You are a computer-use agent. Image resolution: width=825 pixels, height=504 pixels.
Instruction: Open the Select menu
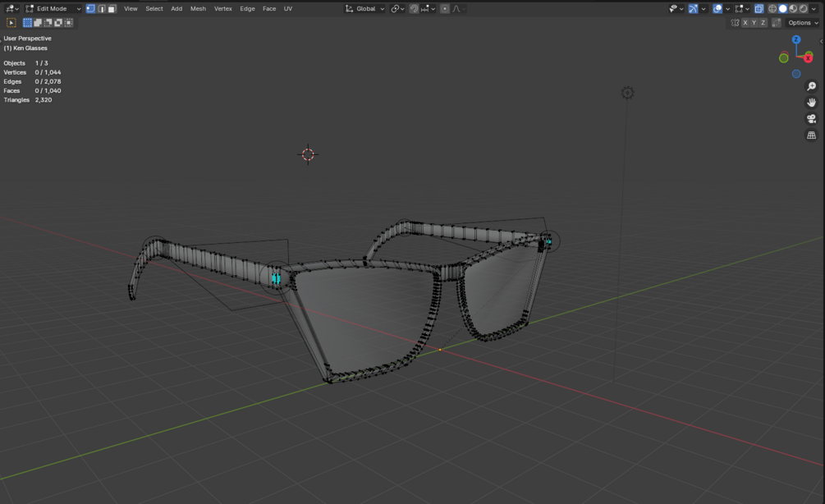tap(154, 8)
